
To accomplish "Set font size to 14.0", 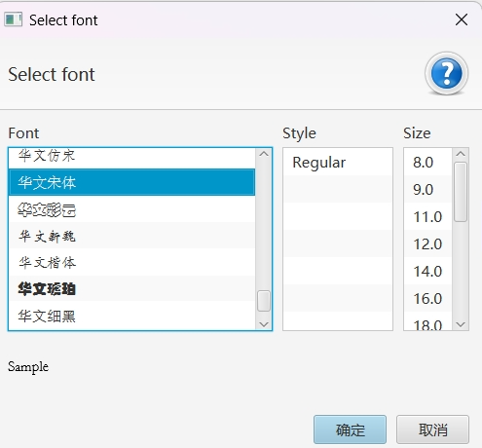I will pyautogui.click(x=428, y=271).
